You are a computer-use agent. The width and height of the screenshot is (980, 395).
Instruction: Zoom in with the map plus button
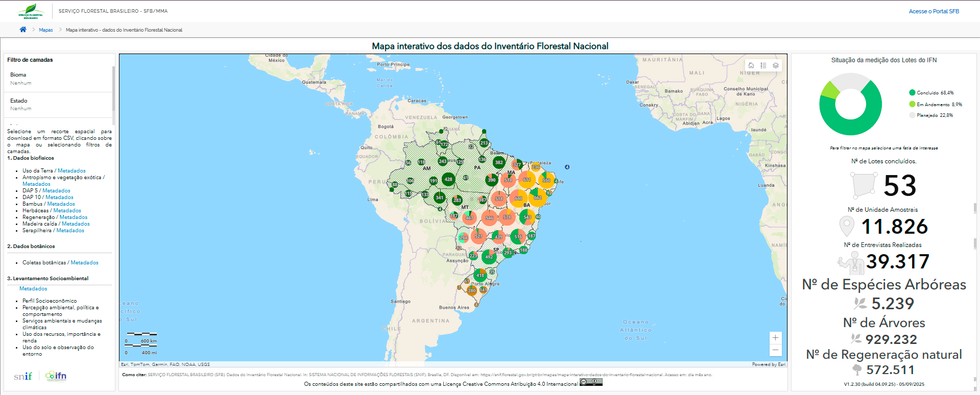775,338
